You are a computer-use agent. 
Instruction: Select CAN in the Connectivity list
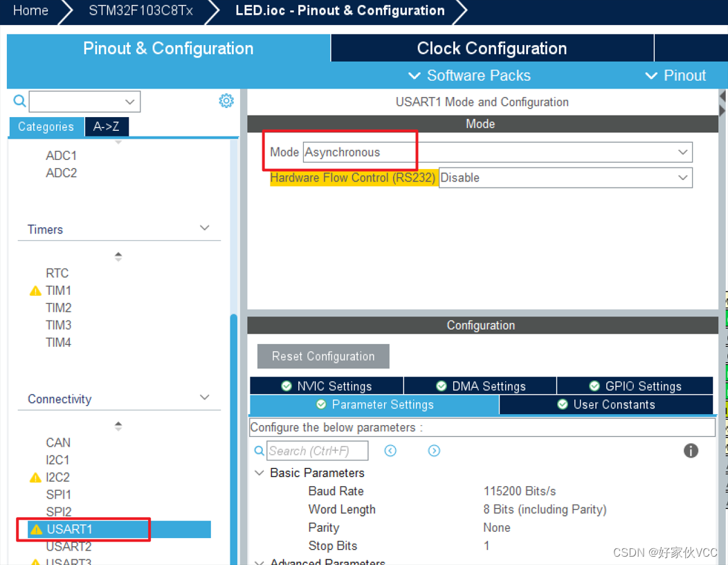58,443
